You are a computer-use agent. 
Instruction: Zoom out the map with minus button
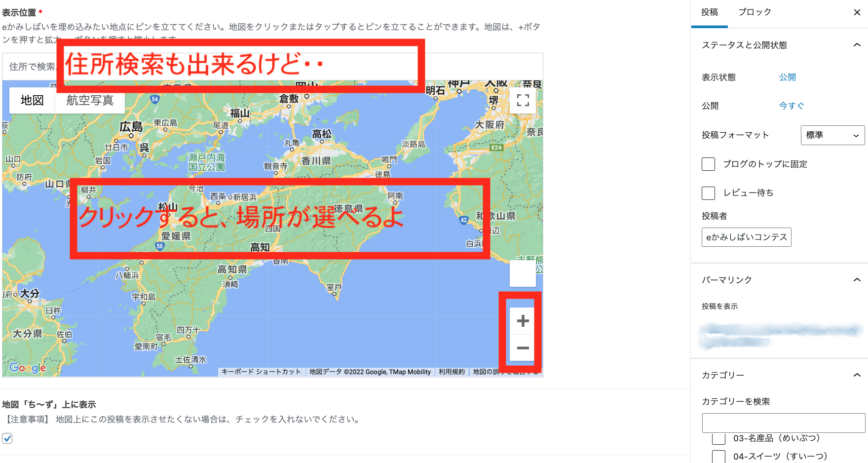[523, 348]
